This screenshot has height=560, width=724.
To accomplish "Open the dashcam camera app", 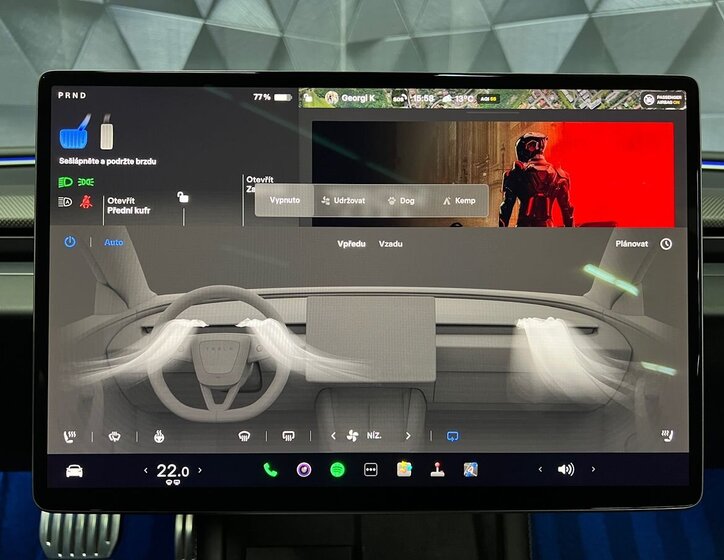I will 304,469.
